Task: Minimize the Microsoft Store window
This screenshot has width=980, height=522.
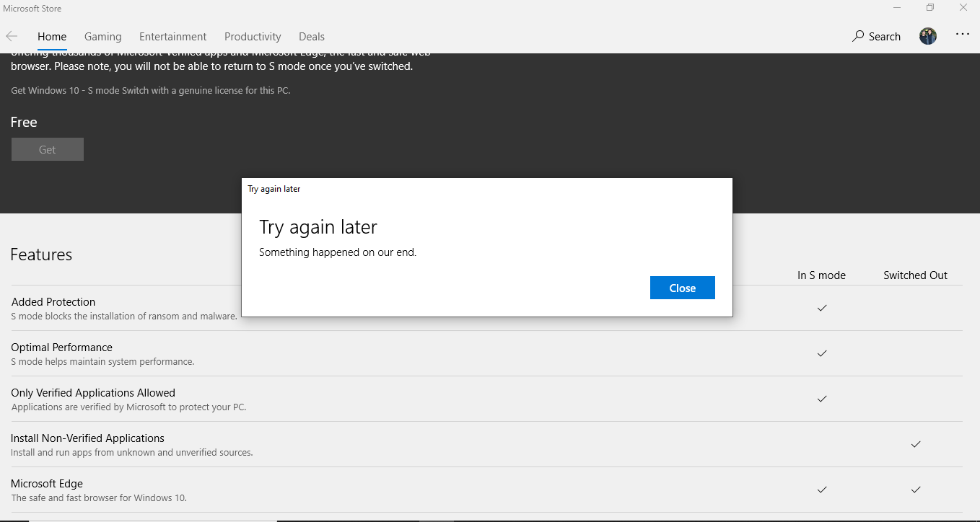Action: click(x=897, y=8)
